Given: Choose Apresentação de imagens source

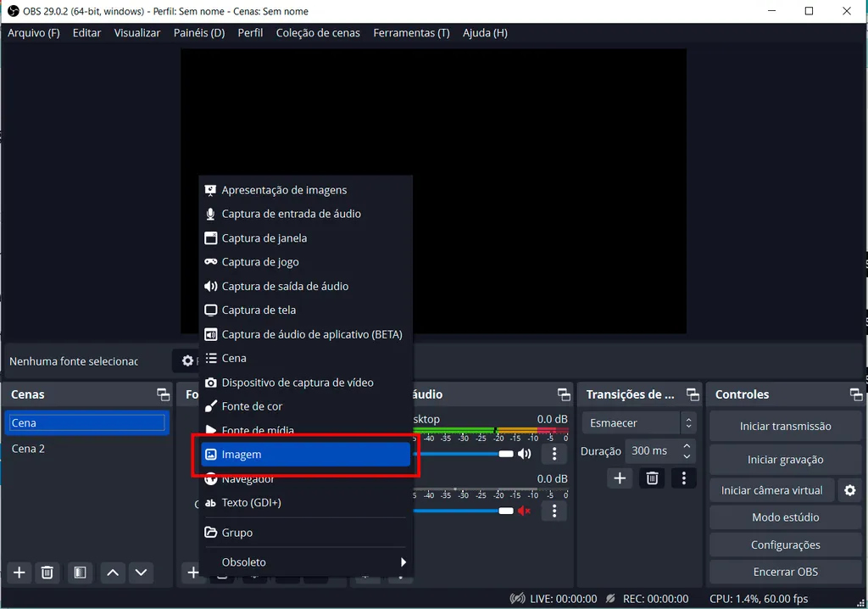Looking at the screenshot, I should (x=305, y=190).
